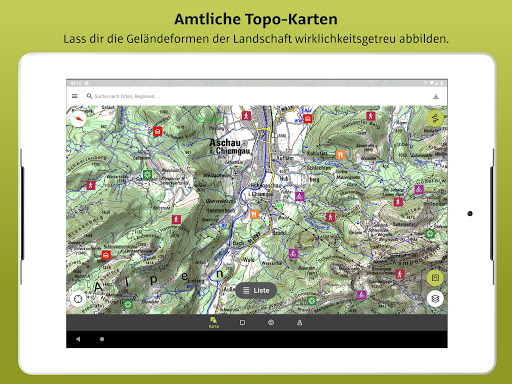This screenshot has width=512, height=384.
Task: Select hiking marker near Kampenwand
Action: (x=400, y=274)
